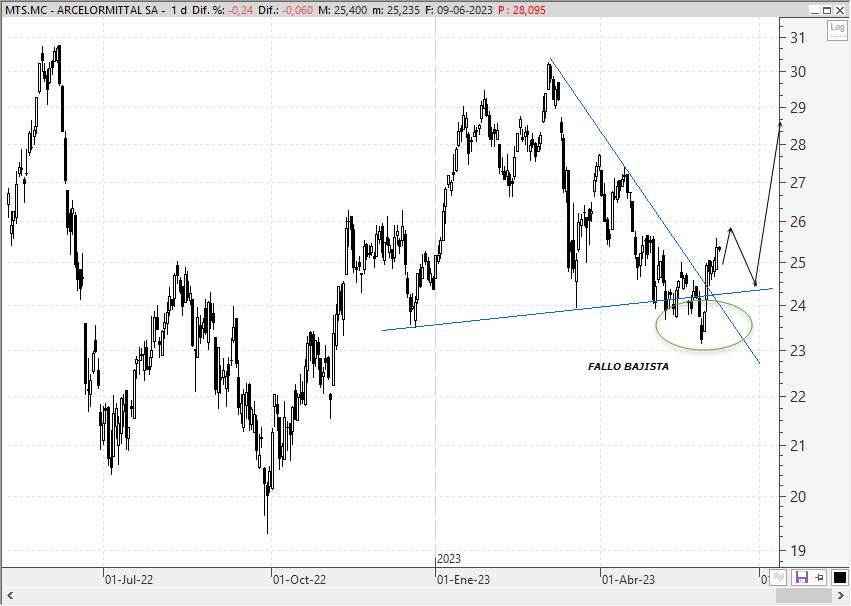Click the 01-Ene-23 date label
Image resolution: width=851 pixels, height=606 pixels.
pos(463,579)
